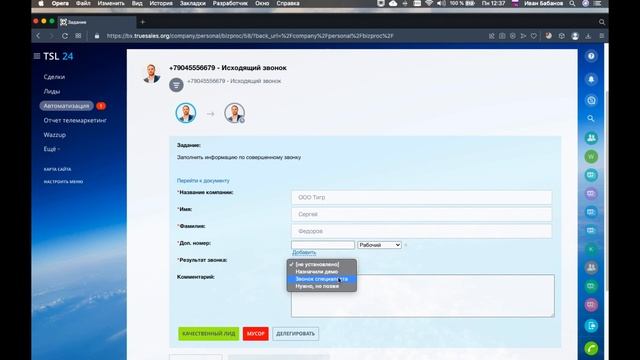
Task: Click the Wi-Fi status icon in the menu bar
Action: (429, 3)
